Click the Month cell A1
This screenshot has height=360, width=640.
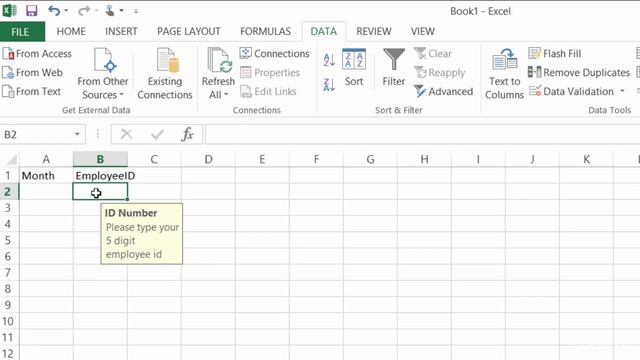[46, 176]
